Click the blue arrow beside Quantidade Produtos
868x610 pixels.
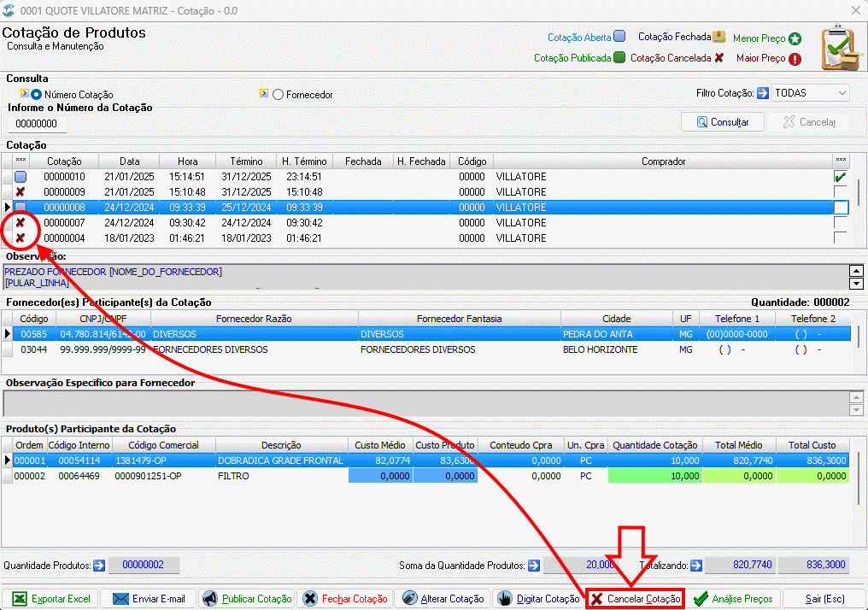pyautogui.click(x=99, y=566)
